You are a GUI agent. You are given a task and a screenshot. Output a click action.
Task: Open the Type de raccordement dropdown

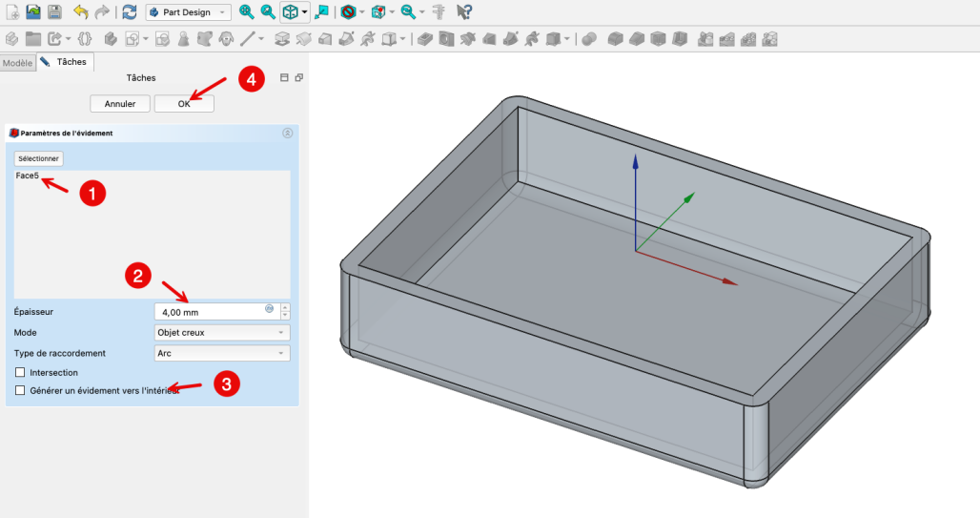pos(222,353)
